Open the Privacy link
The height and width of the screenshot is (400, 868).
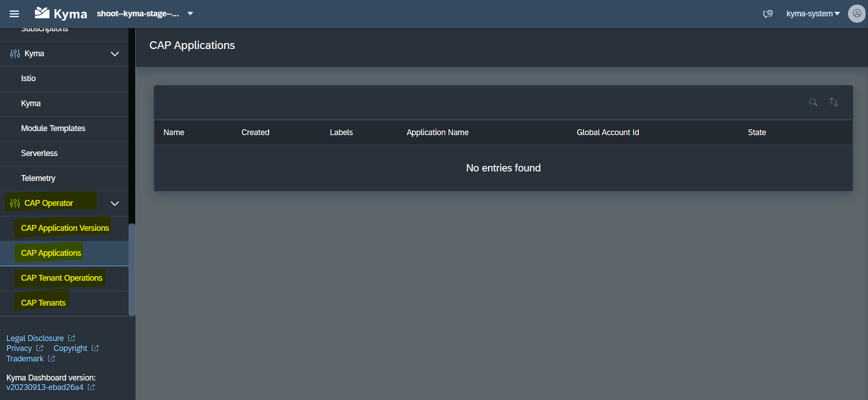[25, 348]
